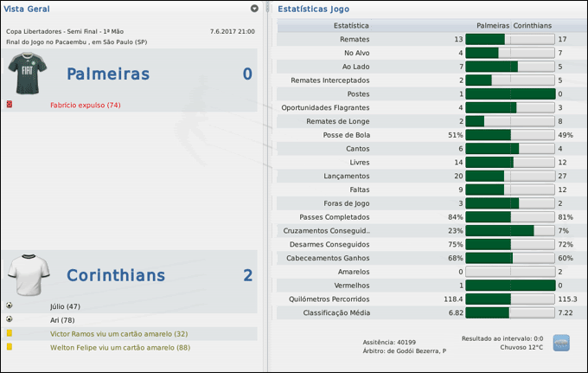This screenshot has height=373, width=588.
Task: Click the Estatísticas Jogo panel header
Action: pyautogui.click(x=315, y=9)
